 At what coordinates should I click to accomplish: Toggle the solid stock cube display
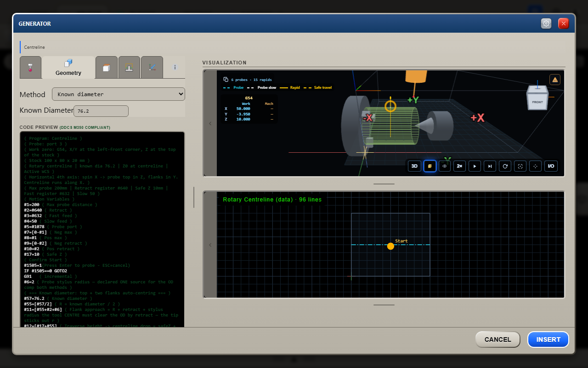[430, 166]
